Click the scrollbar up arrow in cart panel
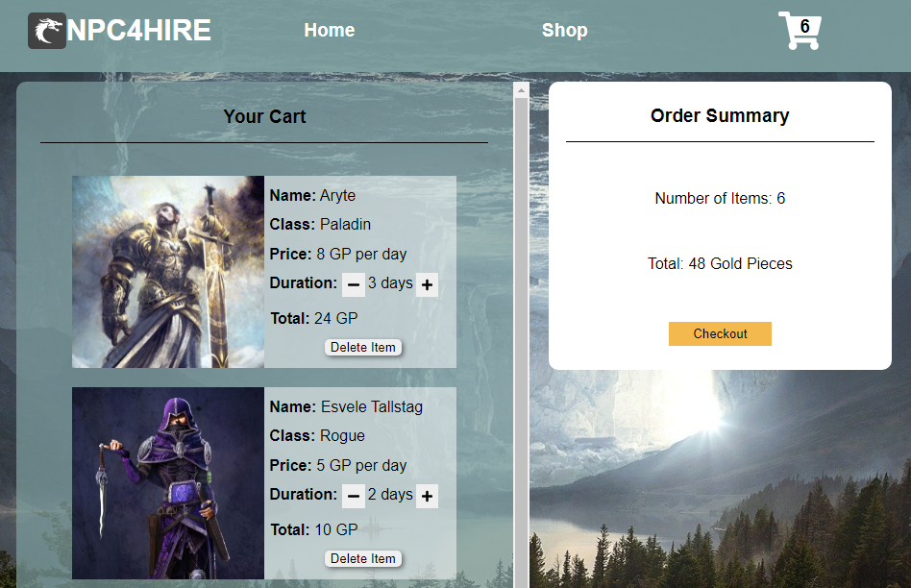The height and width of the screenshot is (588, 911). coord(521,90)
